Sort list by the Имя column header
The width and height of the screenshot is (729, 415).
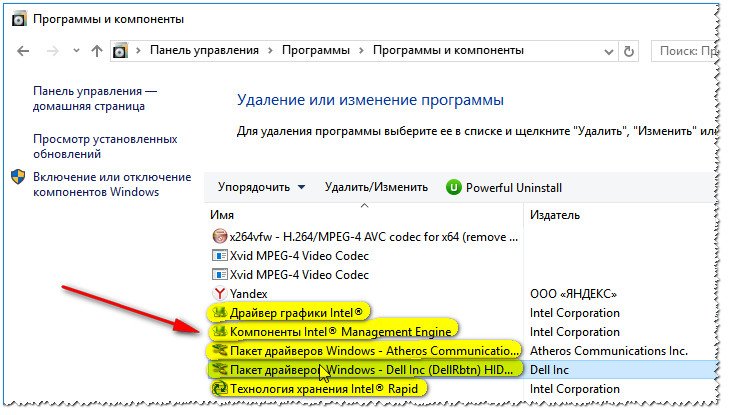tap(222, 215)
